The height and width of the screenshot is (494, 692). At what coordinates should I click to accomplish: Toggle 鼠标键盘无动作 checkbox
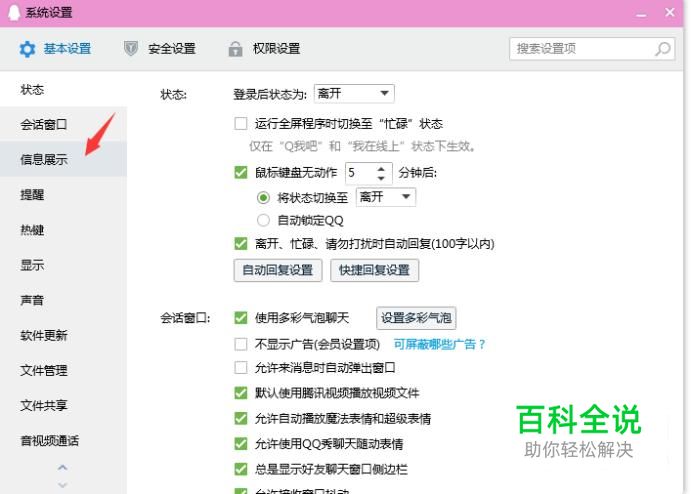point(241,172)
